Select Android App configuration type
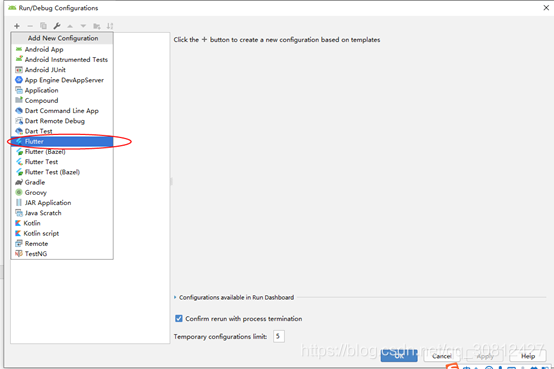This screenshot has width=554, height=369. pyautogui.click(x=62, y=49)
